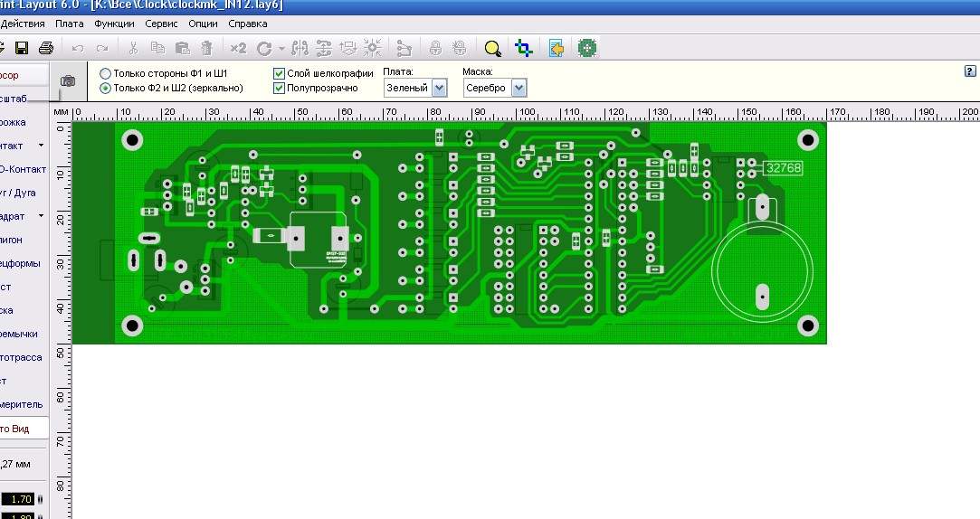Select 'Только Ф2 и Ш2 (зеркально)' radio button

105,88
